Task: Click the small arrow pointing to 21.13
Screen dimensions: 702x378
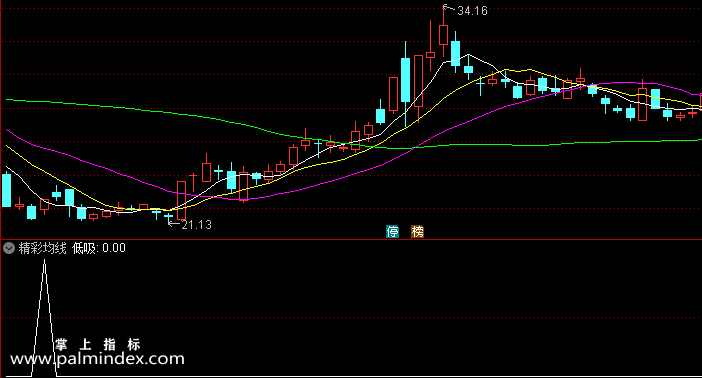Action: pos(174,223)
